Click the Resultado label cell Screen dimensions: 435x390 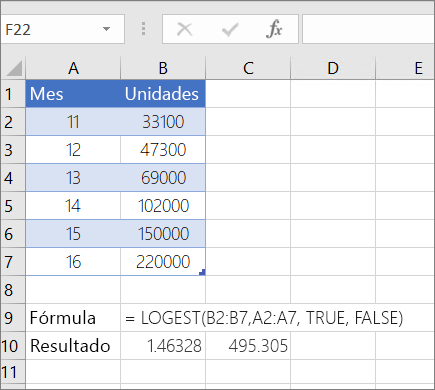tap(73, 346)
